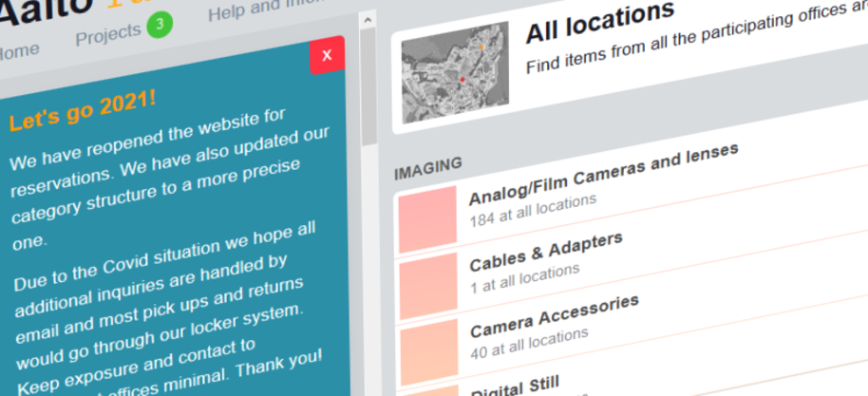Click the thumbnail beside Camera Accessories
Image resolution: width=868 pixels, height=396 pixels.
pyautogui.click(x=432, y=351)
